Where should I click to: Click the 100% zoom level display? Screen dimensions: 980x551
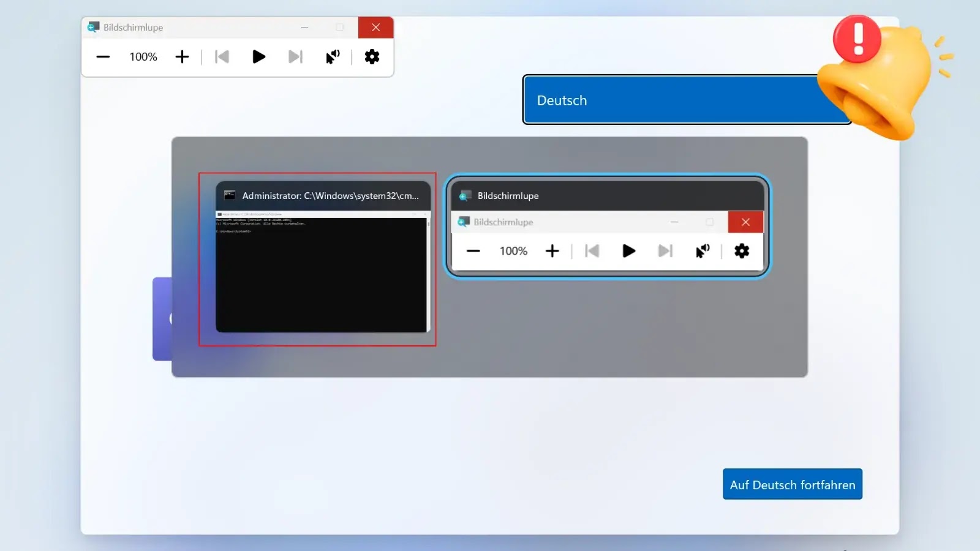click(142, 56)
